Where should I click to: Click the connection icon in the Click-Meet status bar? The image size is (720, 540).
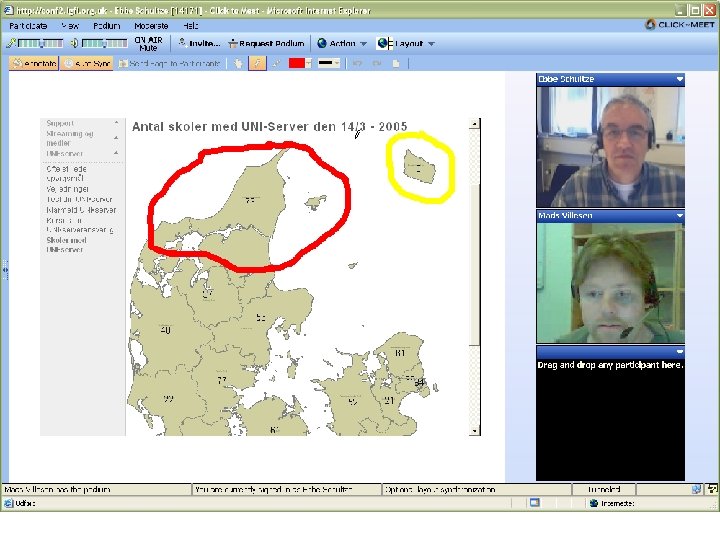[697, 489]
